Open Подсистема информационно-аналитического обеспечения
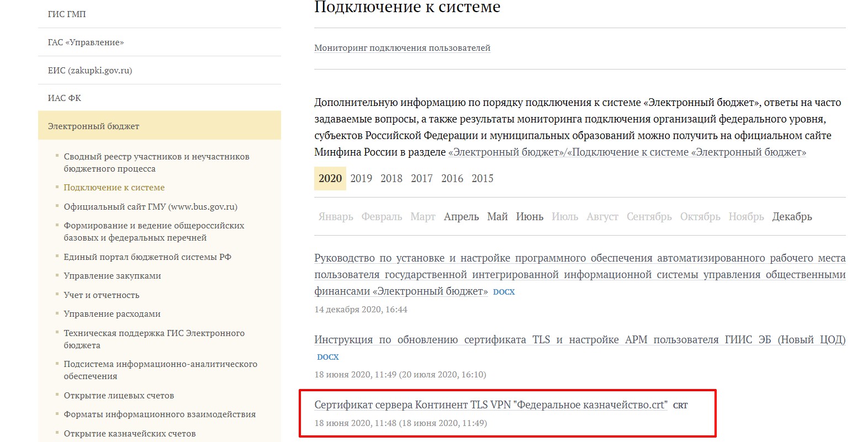The image size is (868, 442). [160, 370]
